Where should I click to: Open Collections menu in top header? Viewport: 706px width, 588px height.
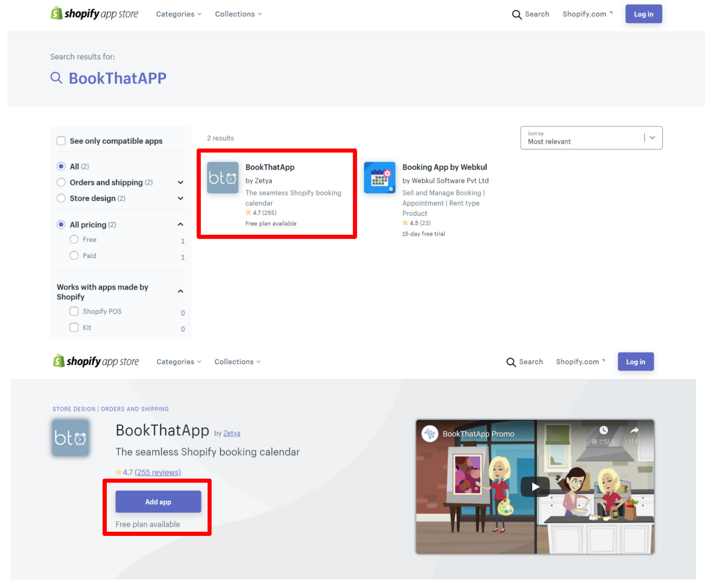[238, 14]
